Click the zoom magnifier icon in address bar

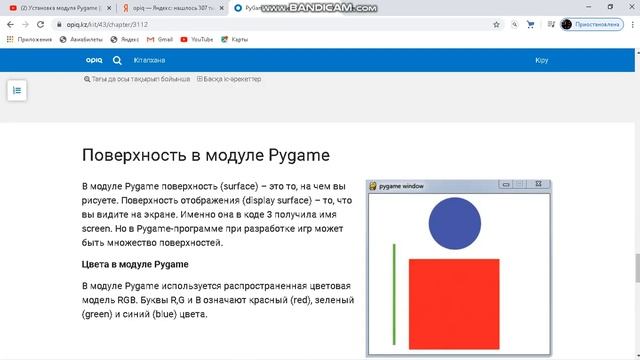tap(515, 24)
